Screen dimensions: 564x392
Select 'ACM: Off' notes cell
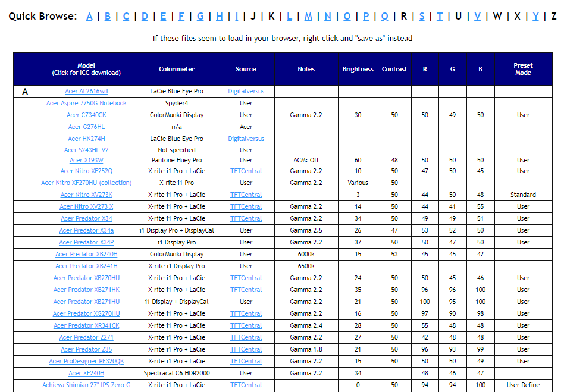pyautogui.click(x=306, y=161)
